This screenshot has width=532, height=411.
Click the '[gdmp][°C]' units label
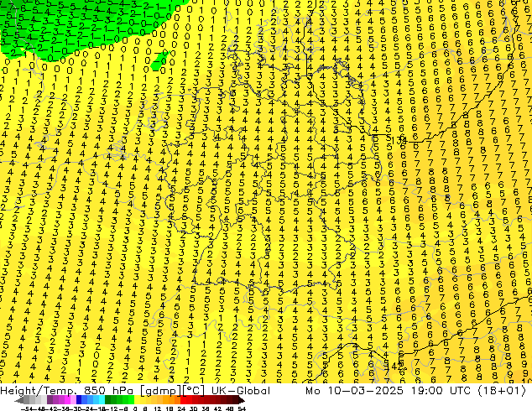coord(173,391)
